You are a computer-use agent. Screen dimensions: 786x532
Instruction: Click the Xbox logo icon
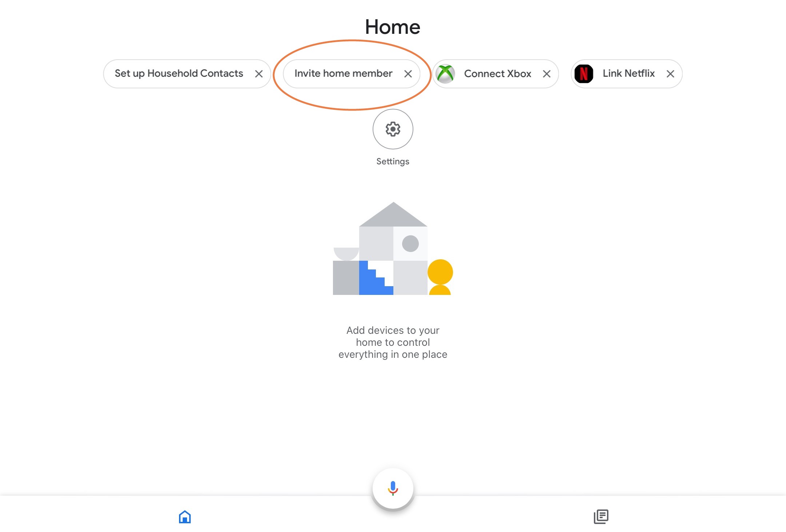pyautogui.click(x=445, y=73)
